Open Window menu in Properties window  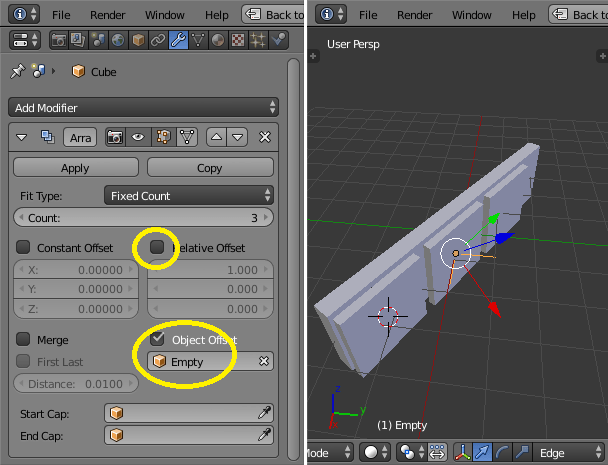(165, 15)
